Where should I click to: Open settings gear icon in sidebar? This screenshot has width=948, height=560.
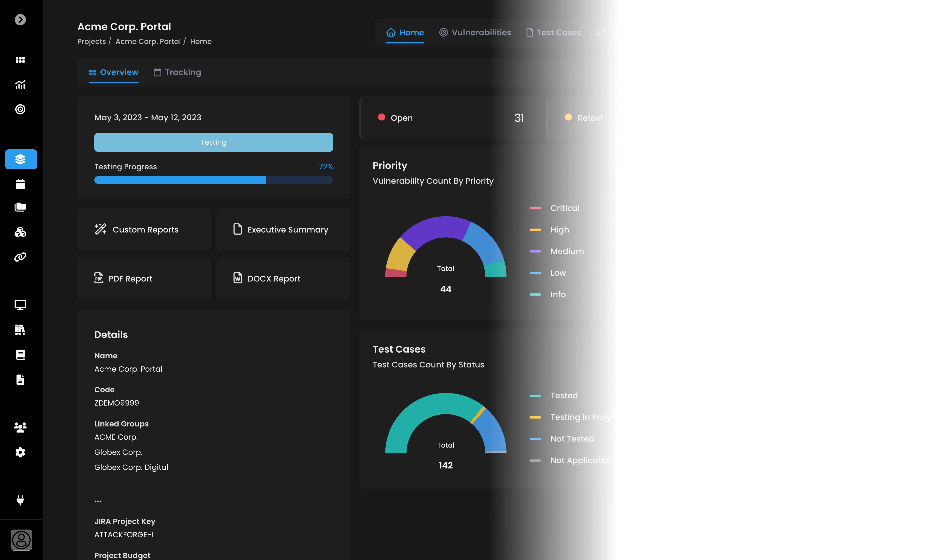coord(20,452)
